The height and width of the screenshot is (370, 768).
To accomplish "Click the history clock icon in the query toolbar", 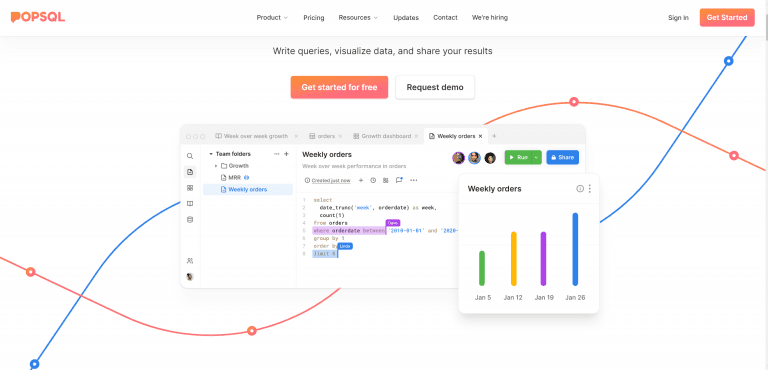I will tap(373, 180).
